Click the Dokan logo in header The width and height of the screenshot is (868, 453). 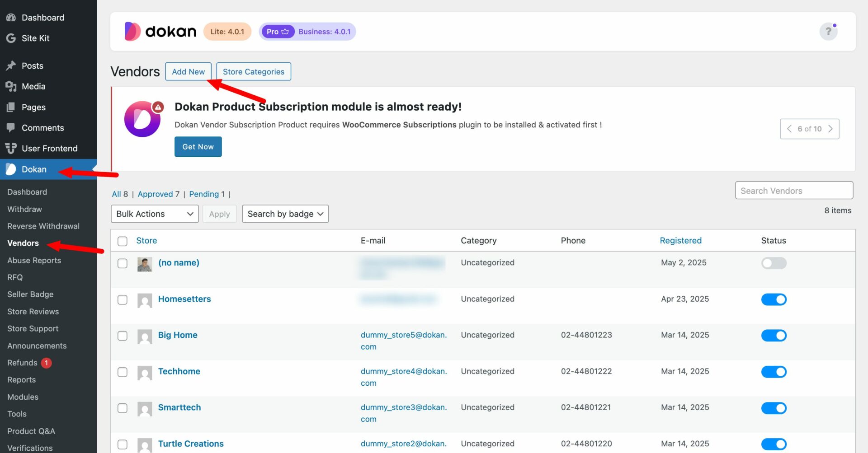coord(160,31)
